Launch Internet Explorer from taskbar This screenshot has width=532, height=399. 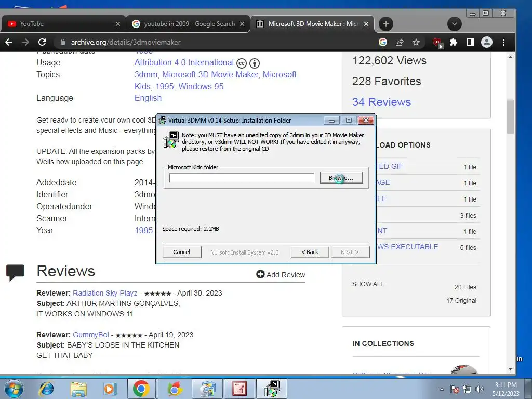click(x=46, y=389)
